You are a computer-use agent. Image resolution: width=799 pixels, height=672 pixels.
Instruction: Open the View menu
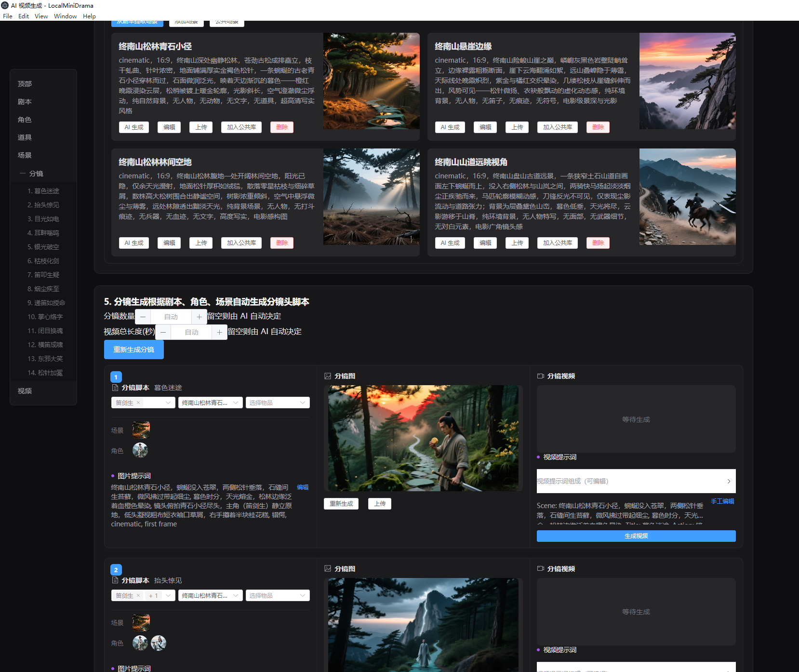pyautogui.click(x=41, y=16)
